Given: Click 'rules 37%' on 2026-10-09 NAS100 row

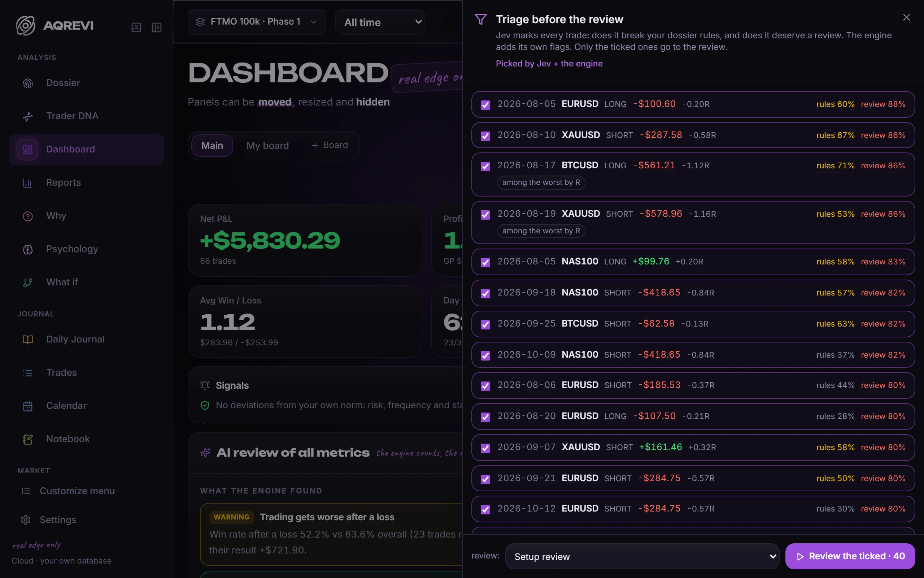Looking at the screenshot, I should tap(836, 355).
